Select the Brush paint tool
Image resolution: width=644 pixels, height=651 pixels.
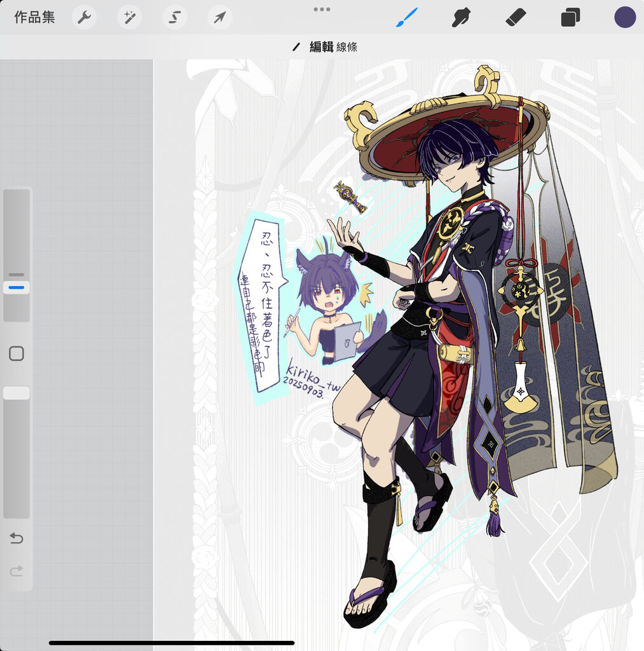click(406, 17)
